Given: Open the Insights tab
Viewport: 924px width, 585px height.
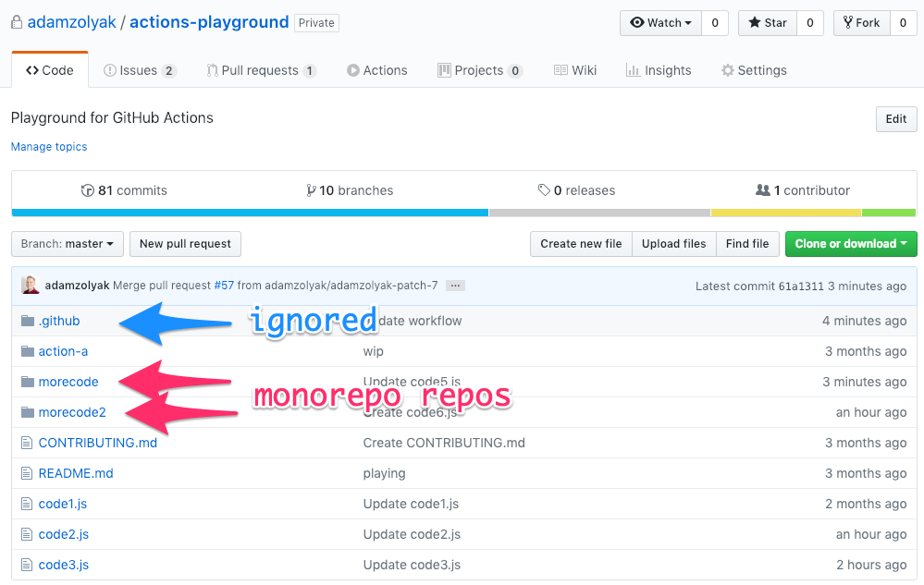Looking at the screenshot, I should pos(659,70).
